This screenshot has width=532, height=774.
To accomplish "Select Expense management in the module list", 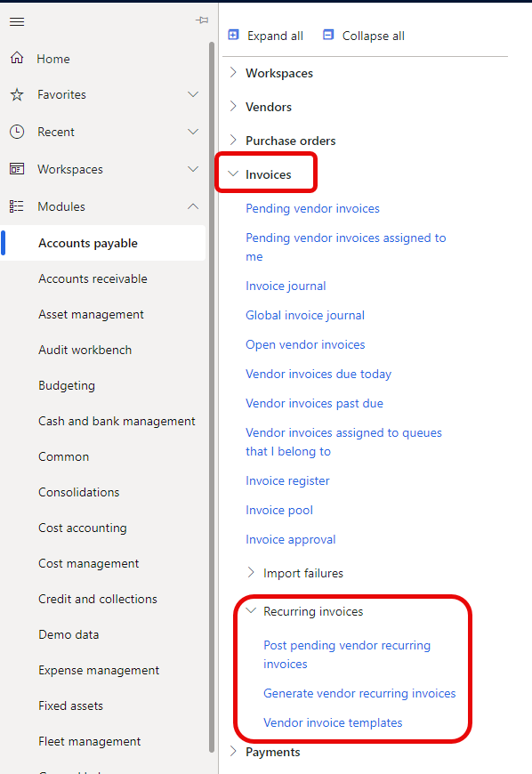I will 98,670.
